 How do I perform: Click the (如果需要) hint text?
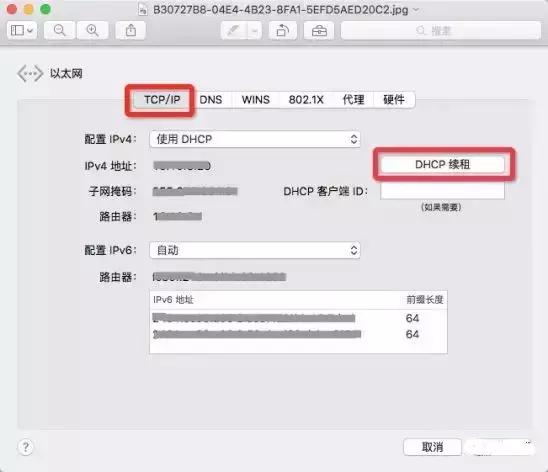click(441, 207)
